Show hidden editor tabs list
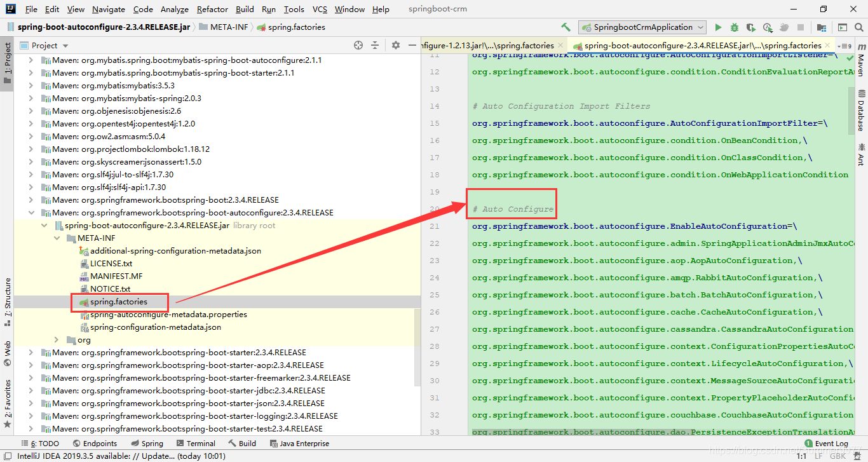Image resolution: width=868 pixels, height=462 pixels. 844,46
